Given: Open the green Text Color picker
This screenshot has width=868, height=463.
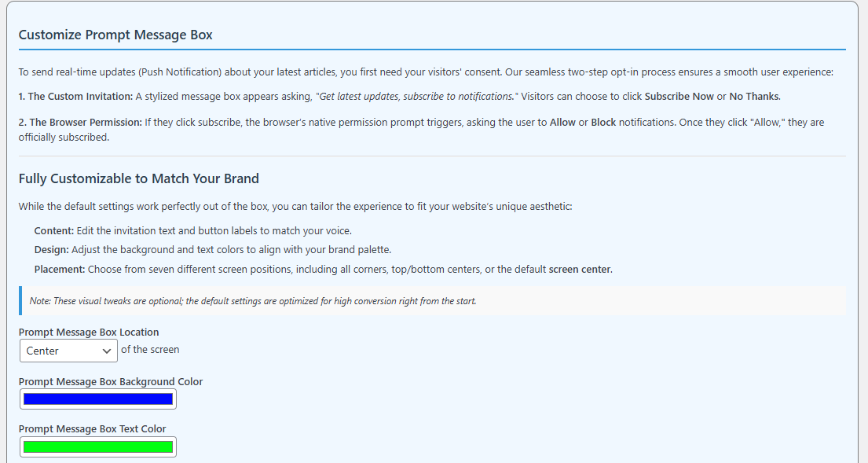Looking at the screenshot, I should click(98, 447).
